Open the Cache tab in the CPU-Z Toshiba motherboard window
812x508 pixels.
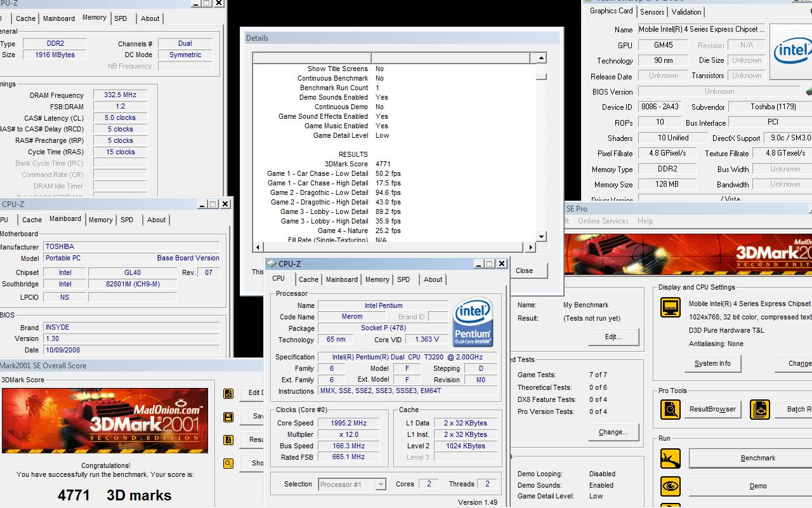pos(32,220)
